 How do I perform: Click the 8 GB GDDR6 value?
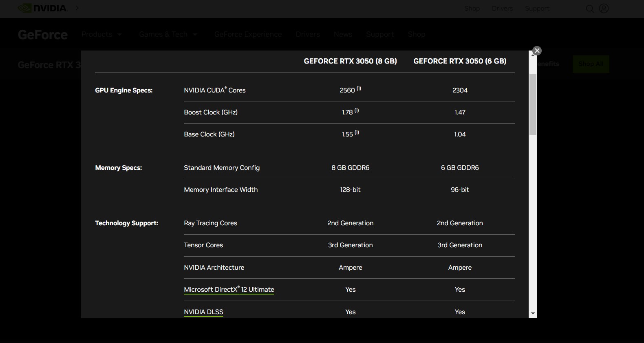(351, 168)
